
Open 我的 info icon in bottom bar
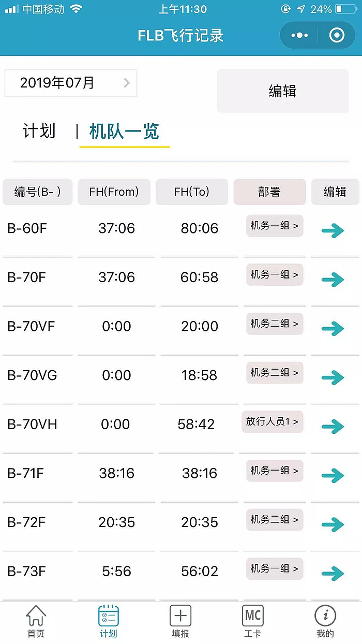point(325,621)
